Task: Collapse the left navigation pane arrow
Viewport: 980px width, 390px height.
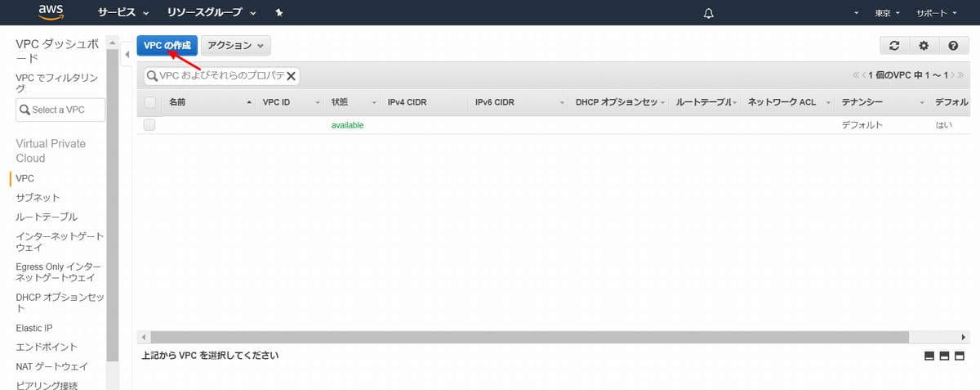Action: tap(127, 55)
